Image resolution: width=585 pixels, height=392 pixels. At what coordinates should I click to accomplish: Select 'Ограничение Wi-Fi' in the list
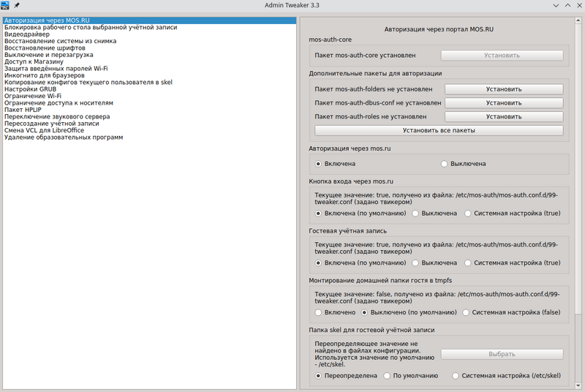click(x=32, y=96)
